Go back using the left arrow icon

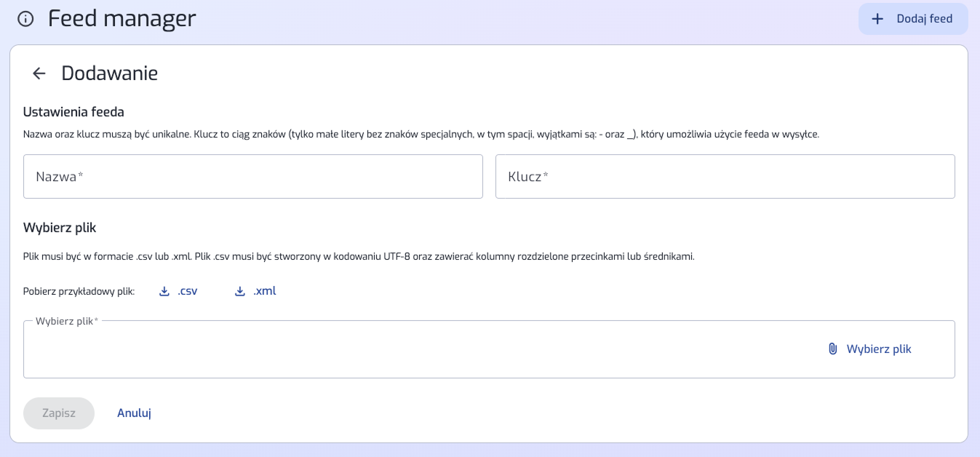coord(39,73)
